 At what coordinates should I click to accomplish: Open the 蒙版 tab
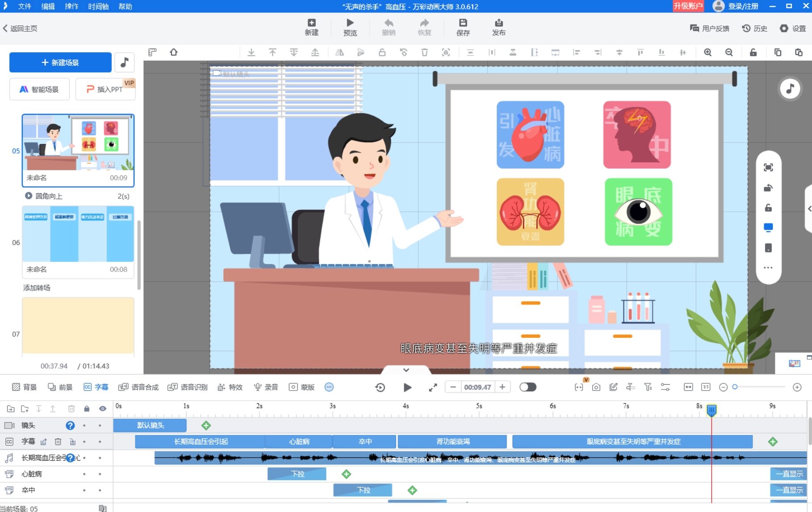tap(302, 387)
